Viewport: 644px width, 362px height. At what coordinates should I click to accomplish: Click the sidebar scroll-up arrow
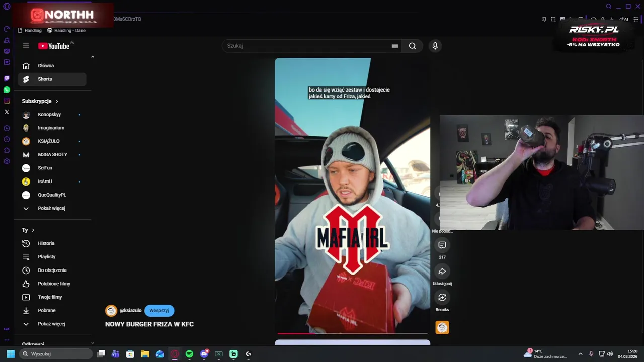point(93,57)
